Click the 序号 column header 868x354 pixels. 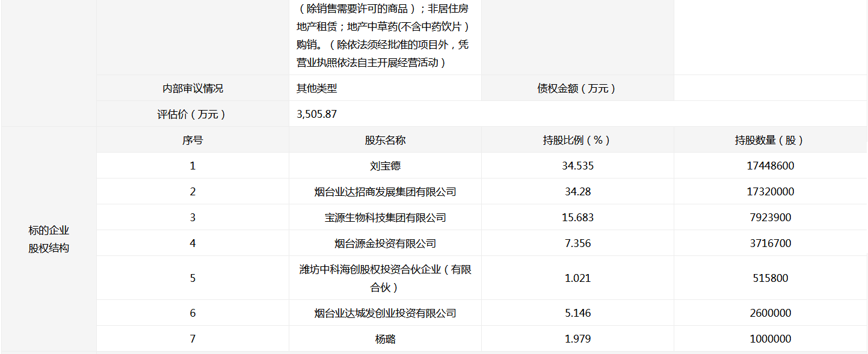192,140
